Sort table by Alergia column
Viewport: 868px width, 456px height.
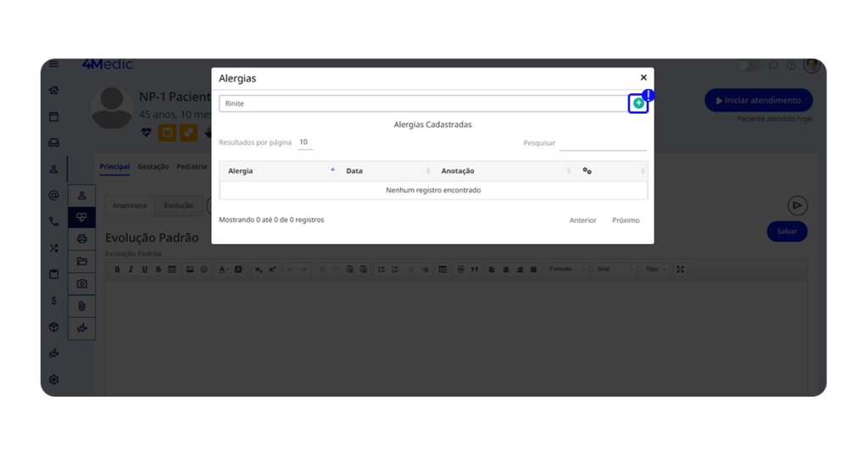point(280,171)
